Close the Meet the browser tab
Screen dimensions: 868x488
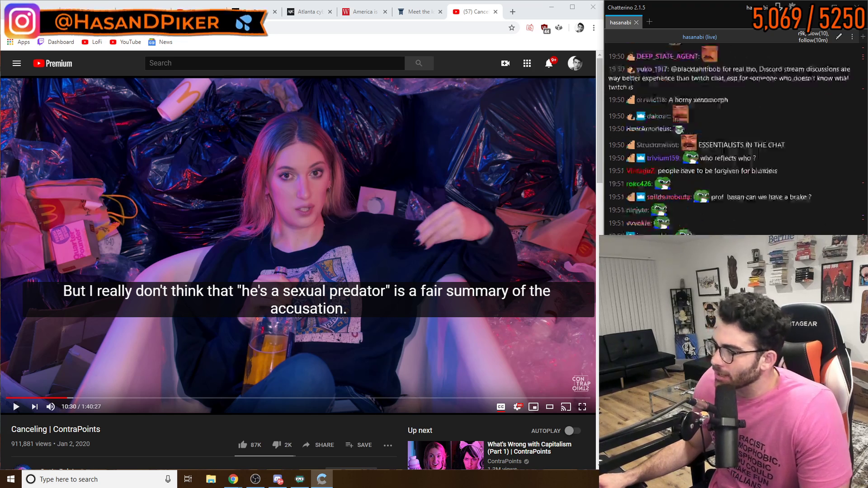(x=440, y=12)
